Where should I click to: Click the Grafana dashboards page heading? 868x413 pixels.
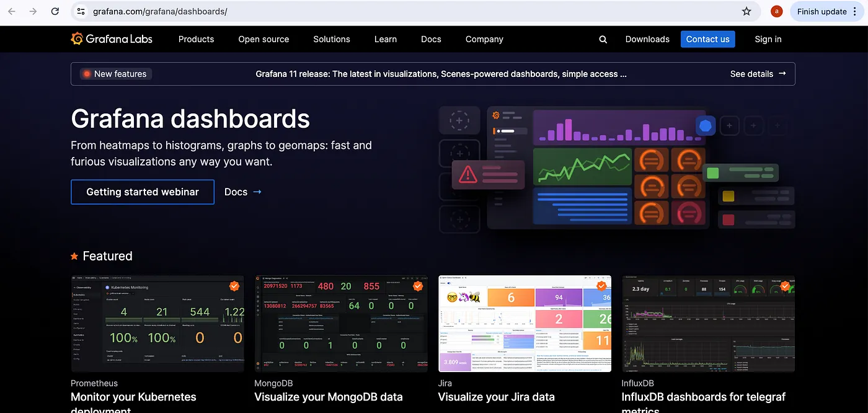click(x=190, y=118)
